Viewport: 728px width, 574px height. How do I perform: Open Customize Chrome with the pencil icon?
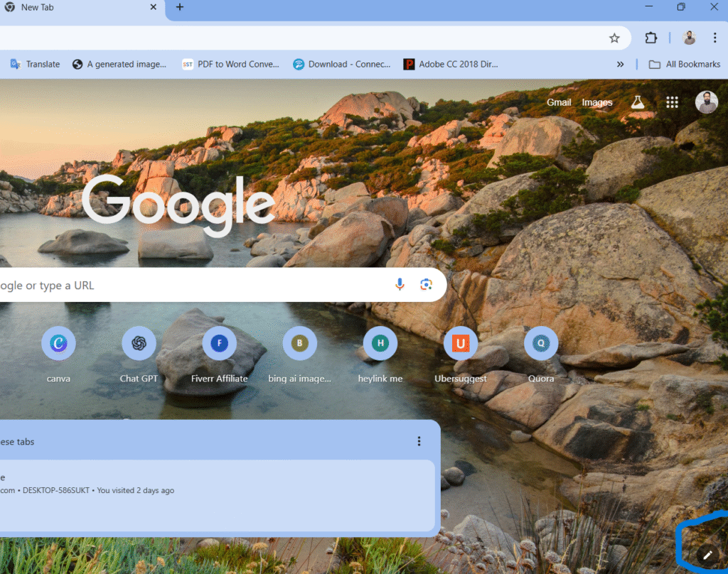point(707,555)
